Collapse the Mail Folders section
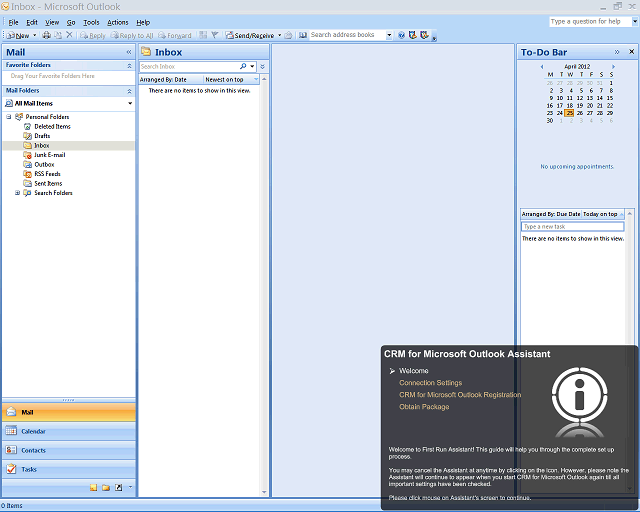 pyautogui.click(x=129, y=91)
